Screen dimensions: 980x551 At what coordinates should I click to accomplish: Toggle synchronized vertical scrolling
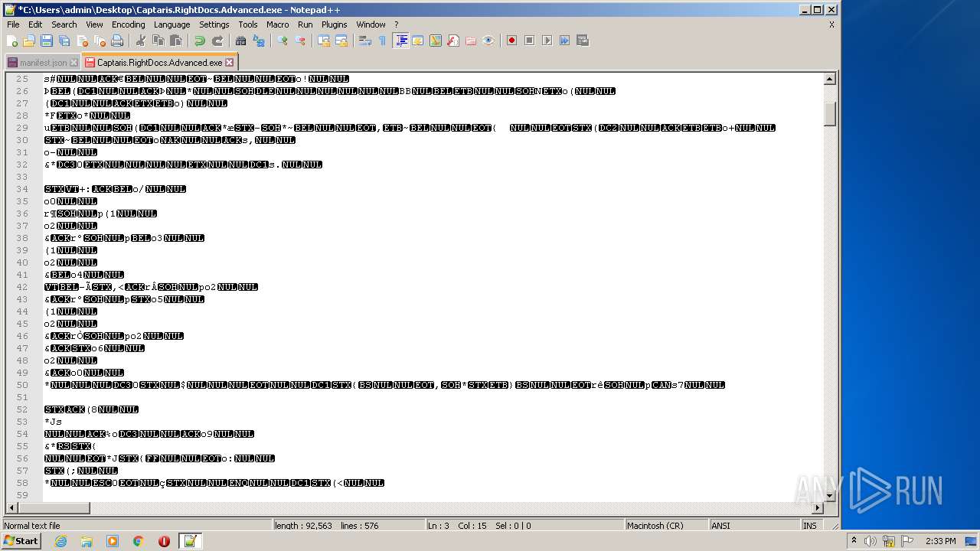pyautogui.click(x=323, y=41)
